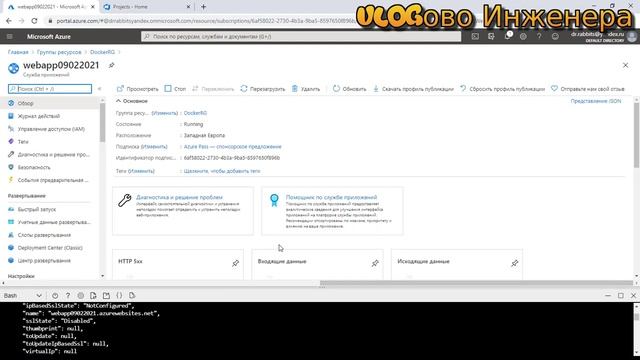Open Cloud Shell upload/download files icon
Screen dimensions: 640x360
93,296
